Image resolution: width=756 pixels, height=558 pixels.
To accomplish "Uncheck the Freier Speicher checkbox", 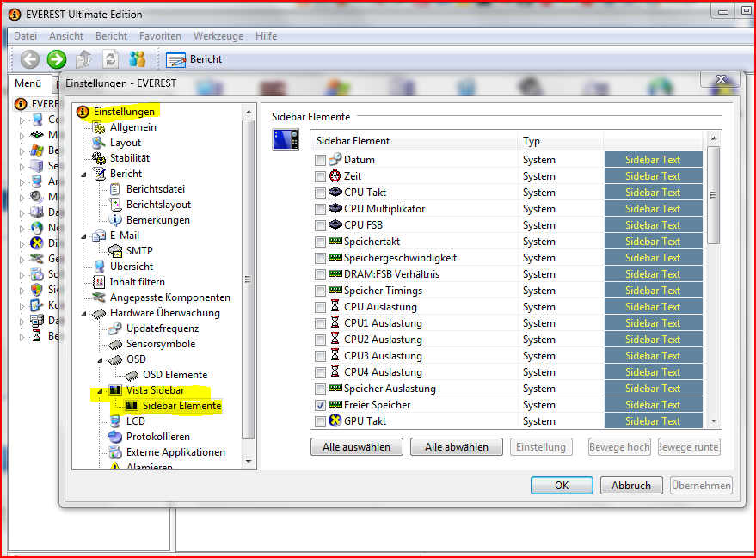I will point(320,405).
